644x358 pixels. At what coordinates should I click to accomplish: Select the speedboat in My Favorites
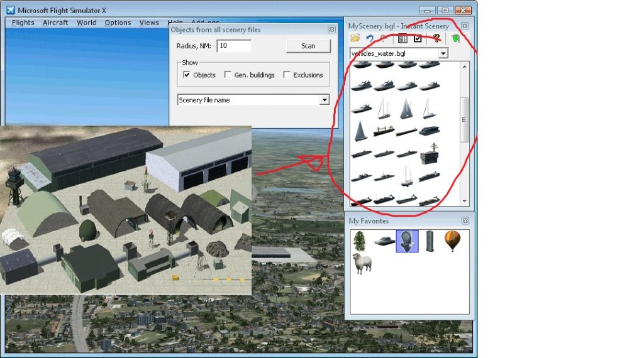[384, 241]
